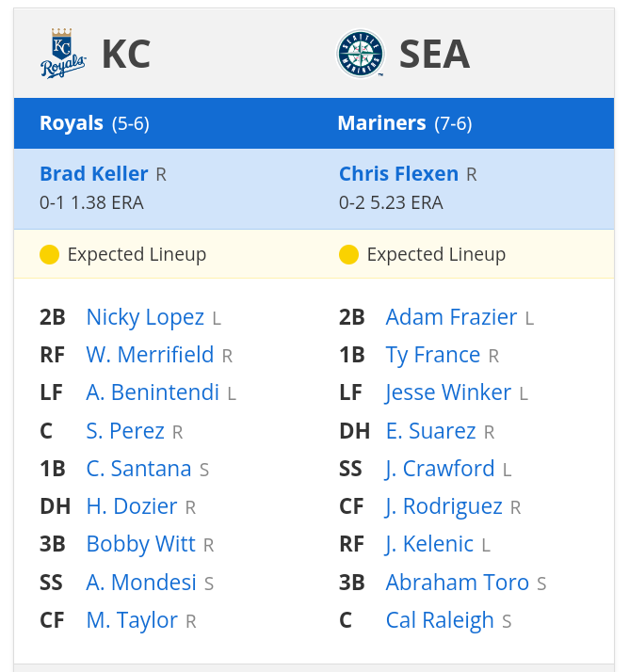629x672 pixels.
Task: View Jesse Winker's profile
Action: [x=448, y=392]
